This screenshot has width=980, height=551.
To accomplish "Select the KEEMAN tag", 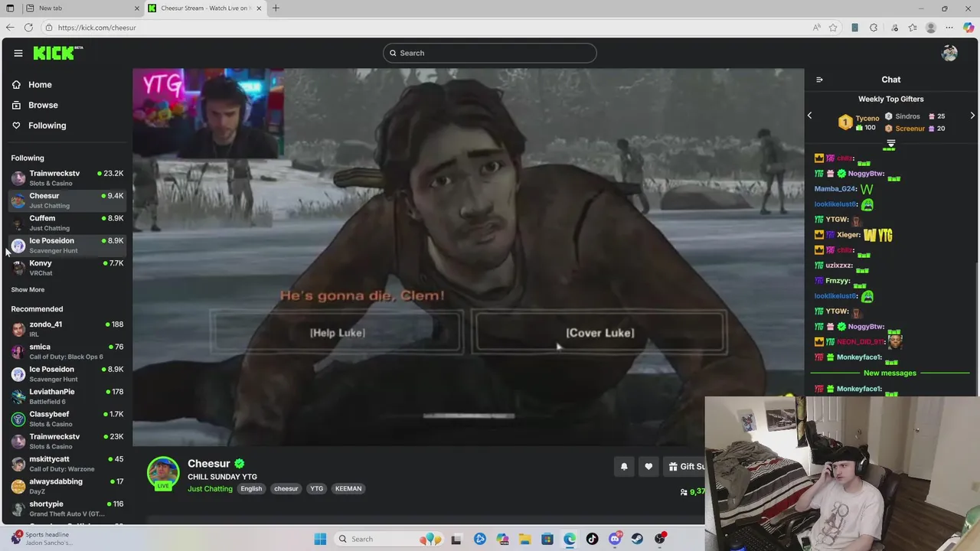I will click(348, 489).
